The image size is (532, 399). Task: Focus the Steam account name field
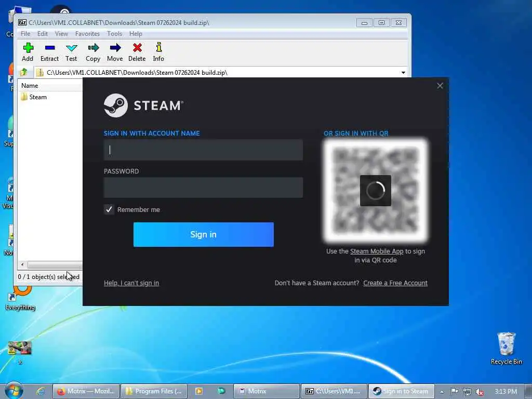pyautogui.click(x=203, y=150)
